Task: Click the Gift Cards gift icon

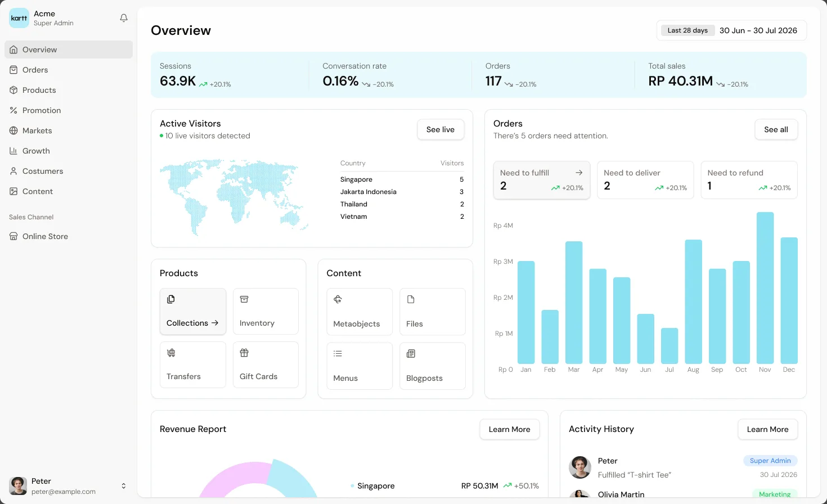Action: coord(244,353)
